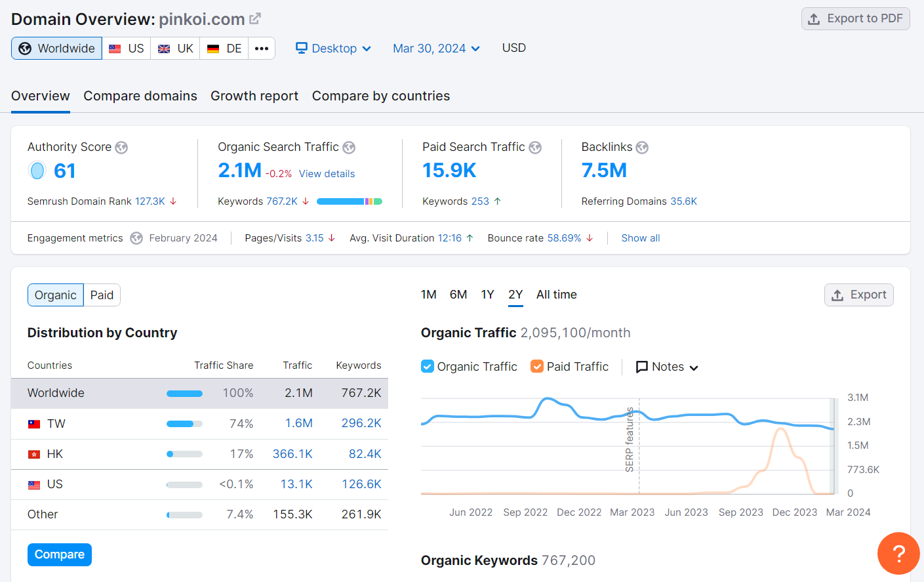
Task: Open the help question mark button
Action: coord(898,553)
